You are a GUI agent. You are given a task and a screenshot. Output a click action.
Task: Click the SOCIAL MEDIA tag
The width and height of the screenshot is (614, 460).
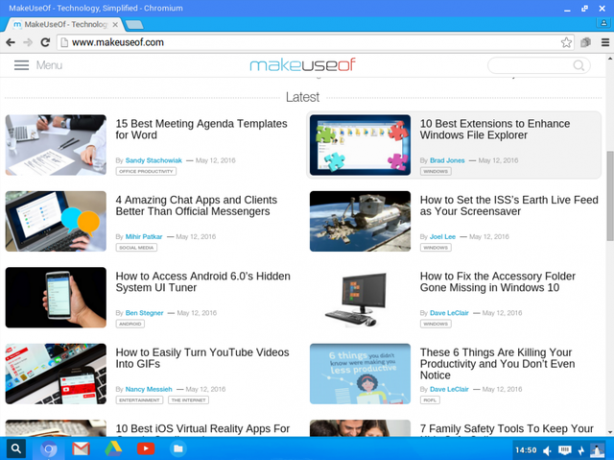click(x=136, y=248)
